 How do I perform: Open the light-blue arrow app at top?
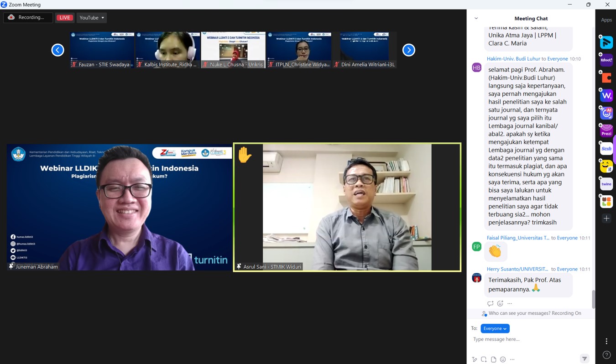[x=606, y=42]
